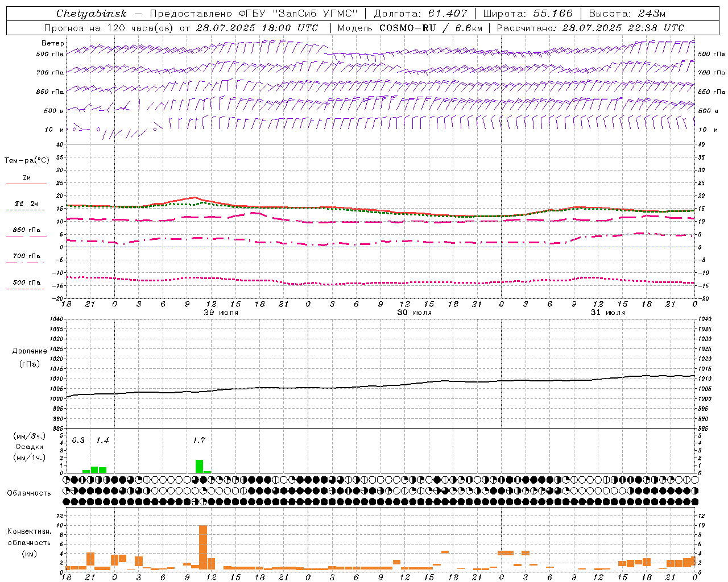Click the solid red line sample beside '2м'
728x582 pixels.
[26, 184]
